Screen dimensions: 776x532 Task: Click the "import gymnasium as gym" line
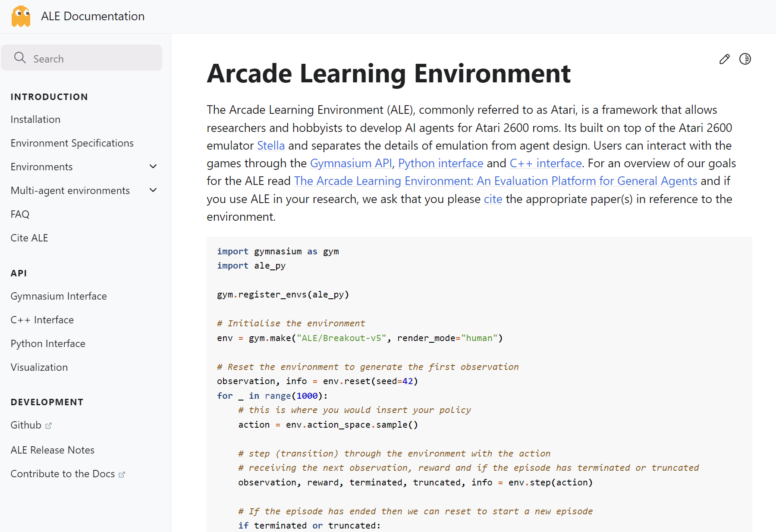pyautogui.click(x=278, y=252)
